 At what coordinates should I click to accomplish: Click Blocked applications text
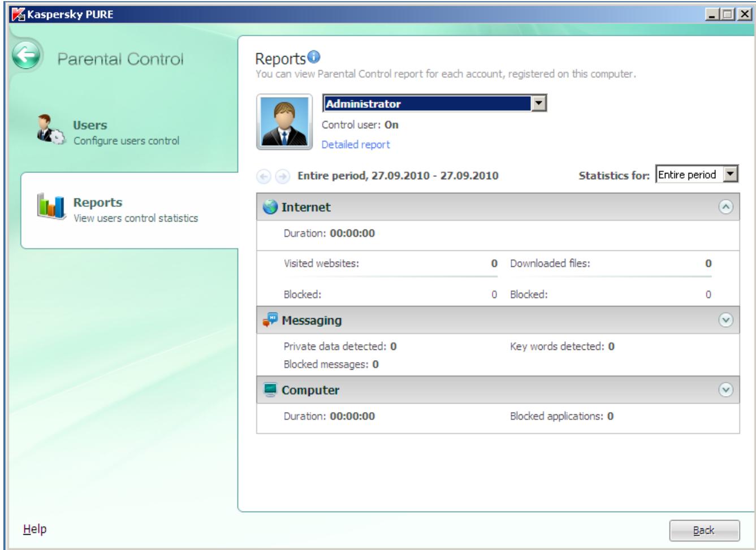tap(561, 417)
